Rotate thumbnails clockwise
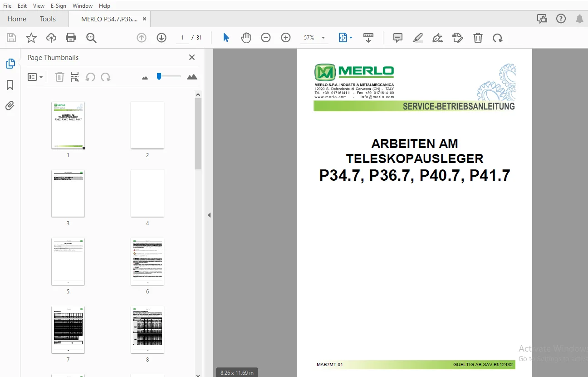The height and width of the screenshot is (377, 588). (106, 77)
